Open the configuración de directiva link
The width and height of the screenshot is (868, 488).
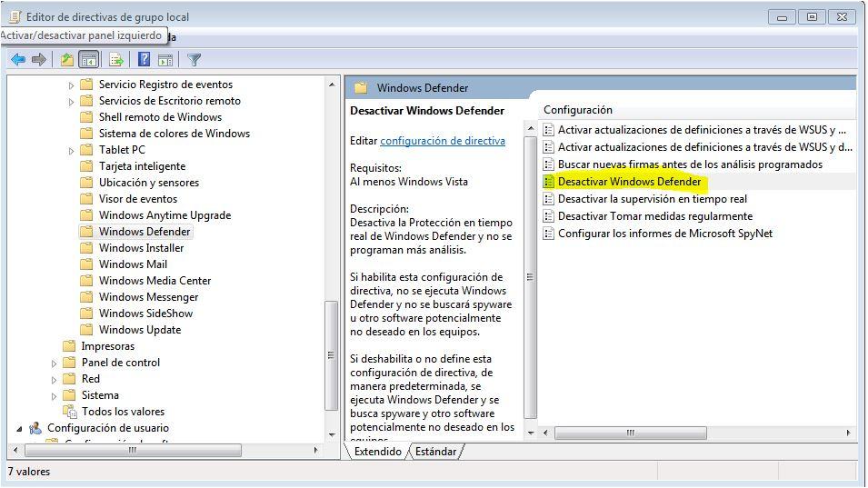coord(443,141)
